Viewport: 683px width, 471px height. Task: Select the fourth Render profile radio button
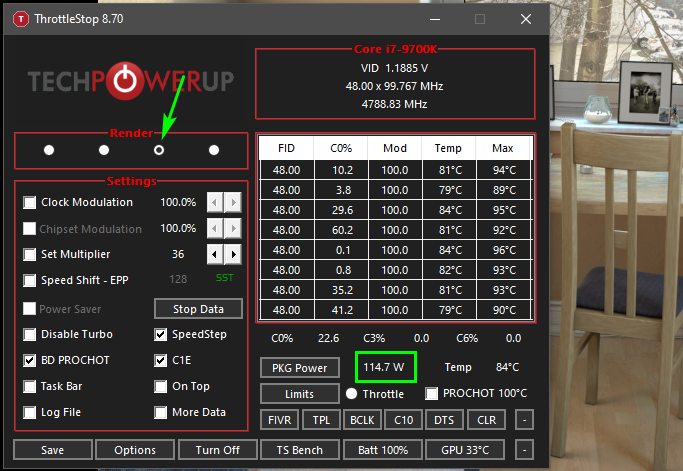coord(214,150)
